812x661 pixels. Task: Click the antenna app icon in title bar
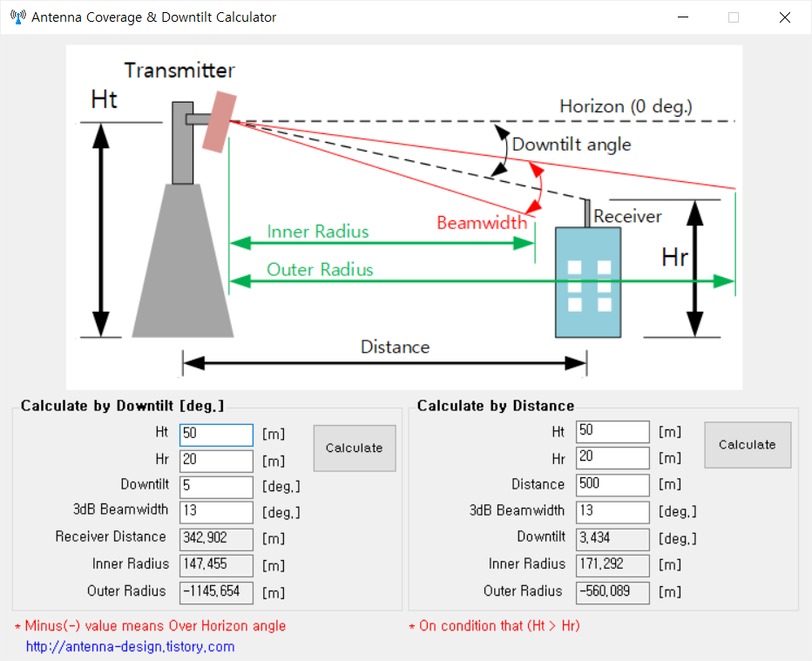(18, 17)
